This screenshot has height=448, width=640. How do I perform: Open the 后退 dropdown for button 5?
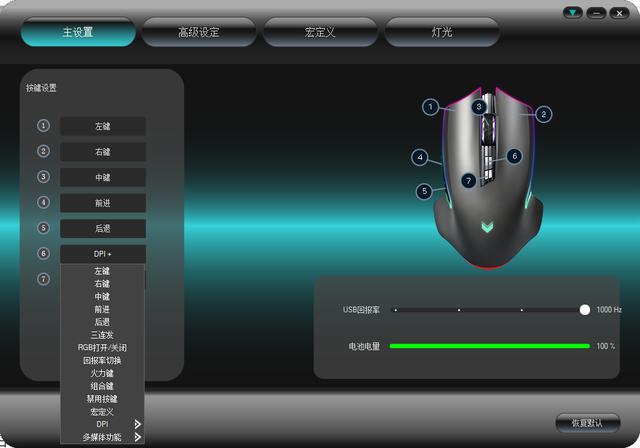click(102, 228)
